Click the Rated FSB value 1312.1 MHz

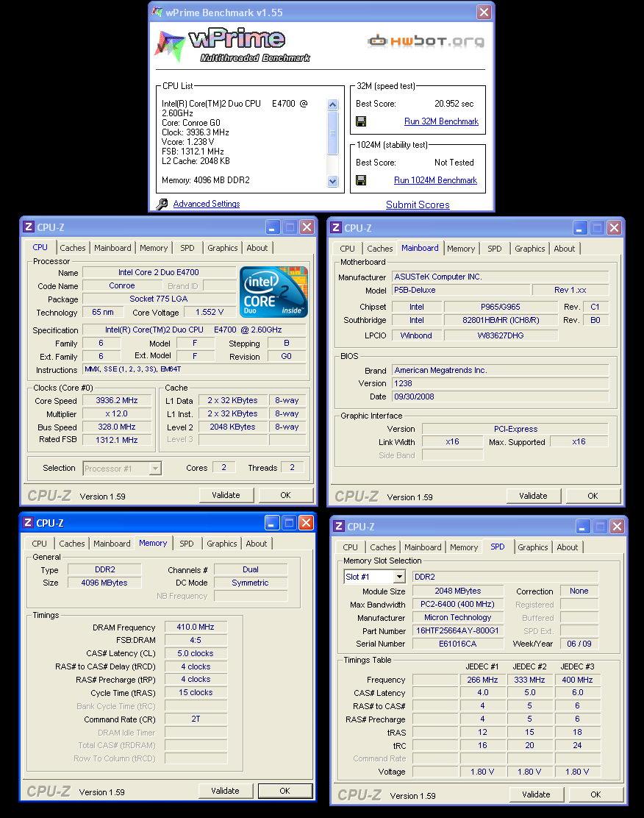point(117,440)
